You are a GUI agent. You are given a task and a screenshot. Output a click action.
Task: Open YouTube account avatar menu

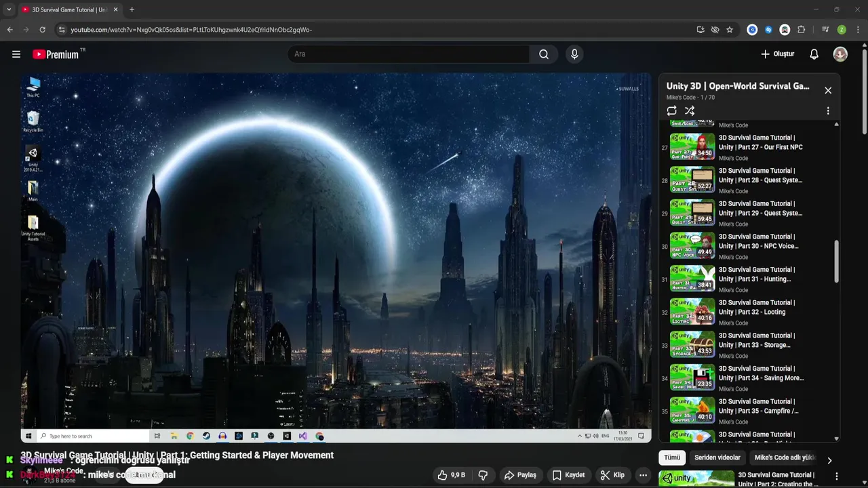840,54
